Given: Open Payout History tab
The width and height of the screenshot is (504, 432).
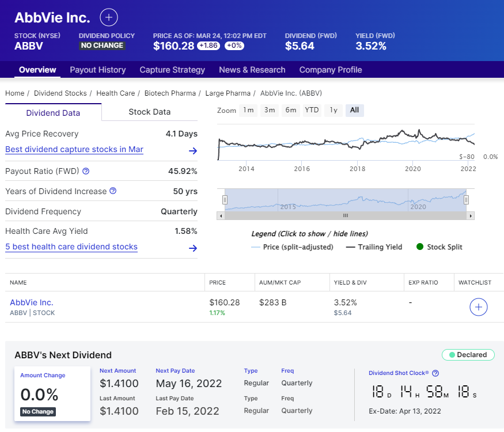Looking at the screenshot, I should coord(98,70).
